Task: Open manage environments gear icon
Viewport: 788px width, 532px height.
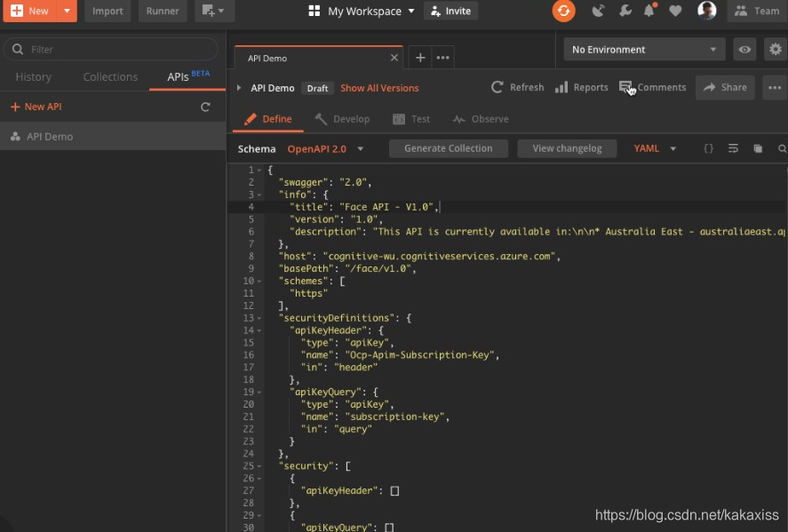Action: coord(776,49)
